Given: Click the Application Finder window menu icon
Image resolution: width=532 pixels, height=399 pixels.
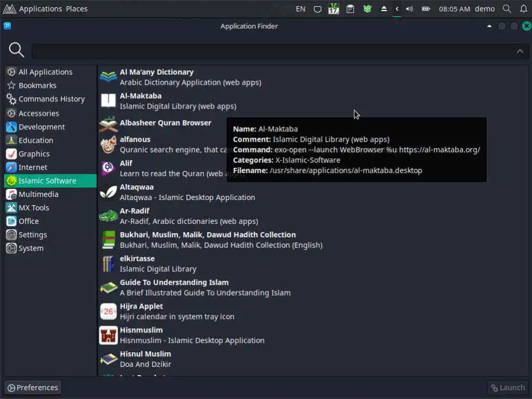Looking at the screenshot, I should pyautogui.click(x=7, y=26).
